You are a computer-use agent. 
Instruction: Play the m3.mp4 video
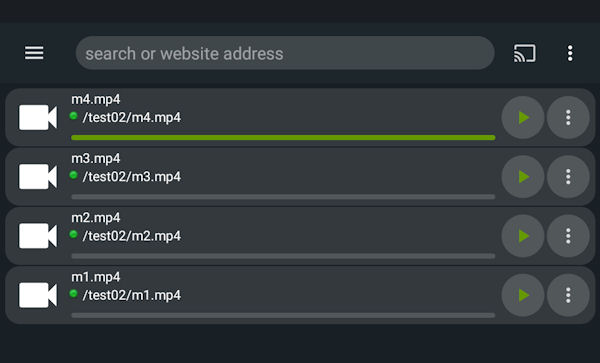click(x=523, y=177)
